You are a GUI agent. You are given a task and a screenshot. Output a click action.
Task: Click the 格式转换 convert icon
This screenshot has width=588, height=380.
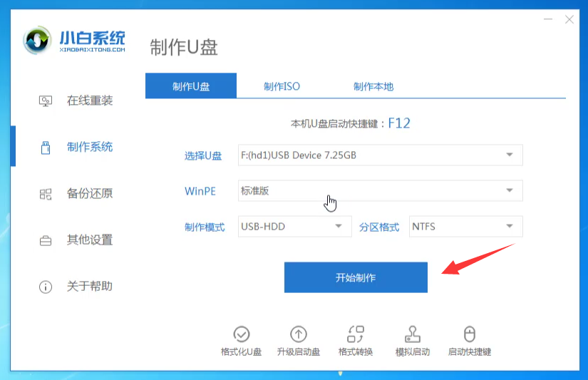point(356,334)
